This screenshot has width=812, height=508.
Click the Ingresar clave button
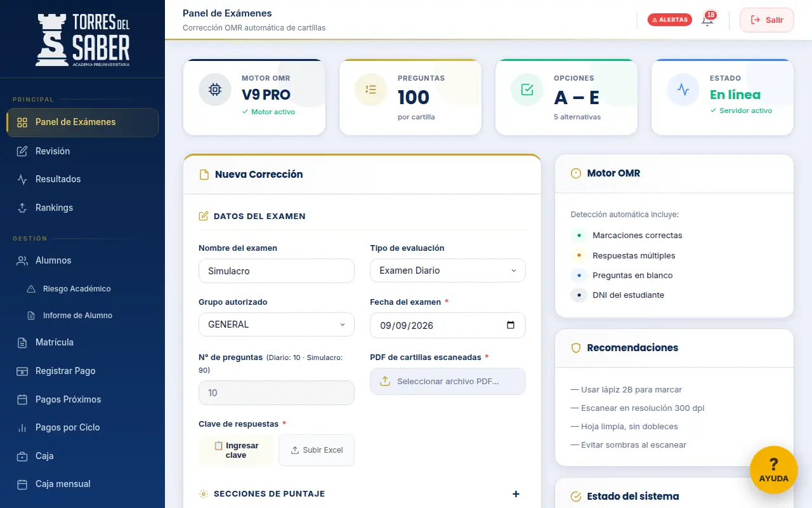[x=236, y=450]
